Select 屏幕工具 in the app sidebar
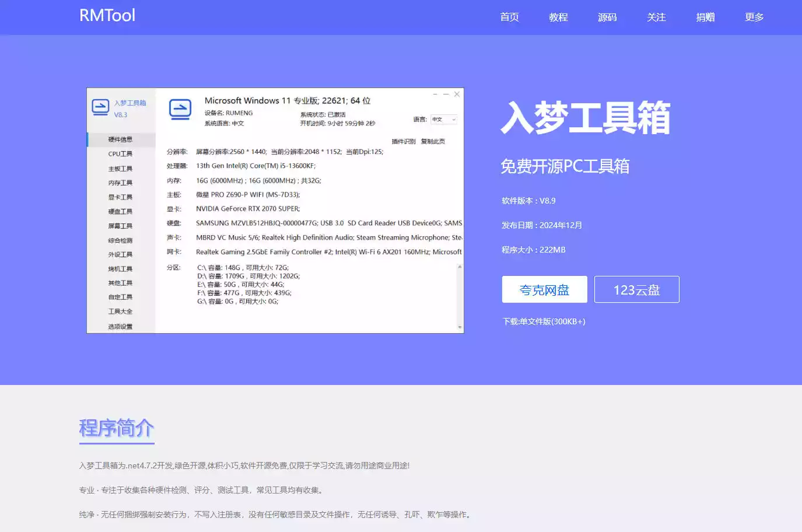 [120, 226]
